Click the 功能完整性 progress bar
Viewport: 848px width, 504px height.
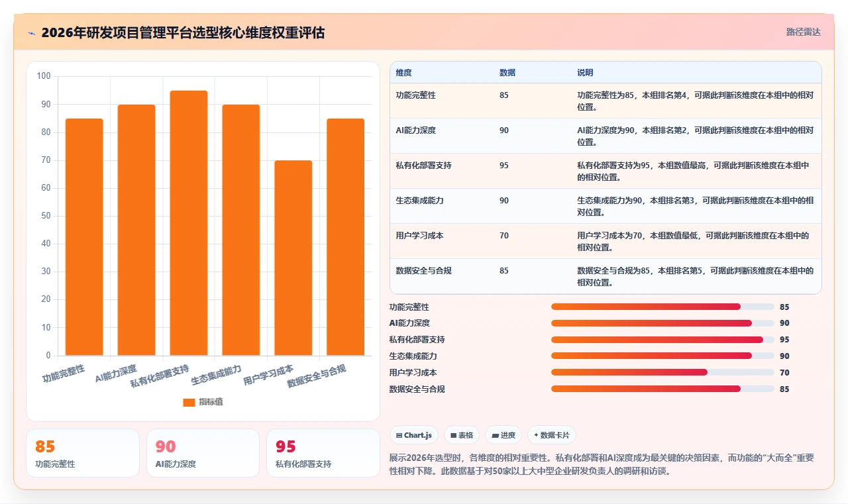click(x=662, y=307)
